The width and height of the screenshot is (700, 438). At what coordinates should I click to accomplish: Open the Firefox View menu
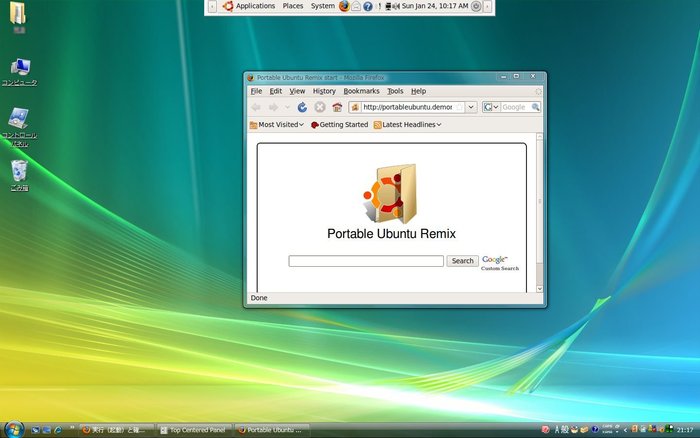[297, 91]
